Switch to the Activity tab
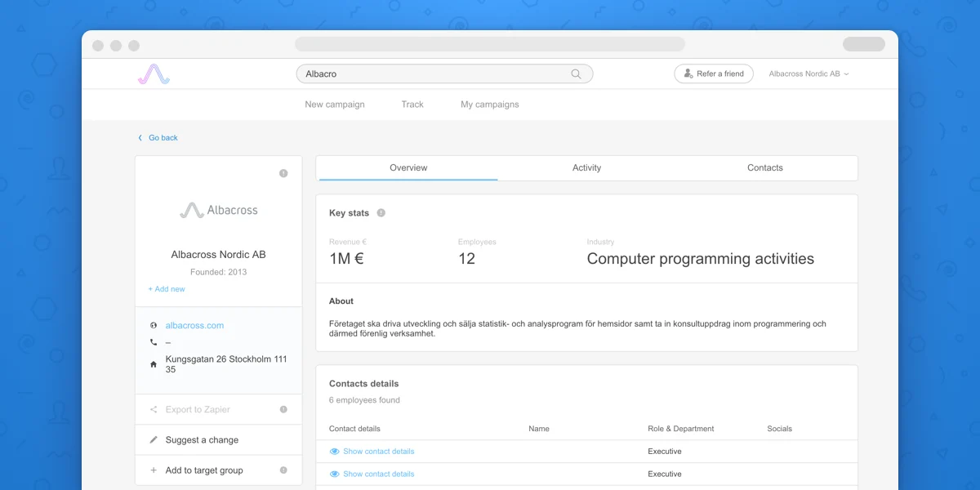The width and height of the screenshot is (980, 490). coord(586,168)
